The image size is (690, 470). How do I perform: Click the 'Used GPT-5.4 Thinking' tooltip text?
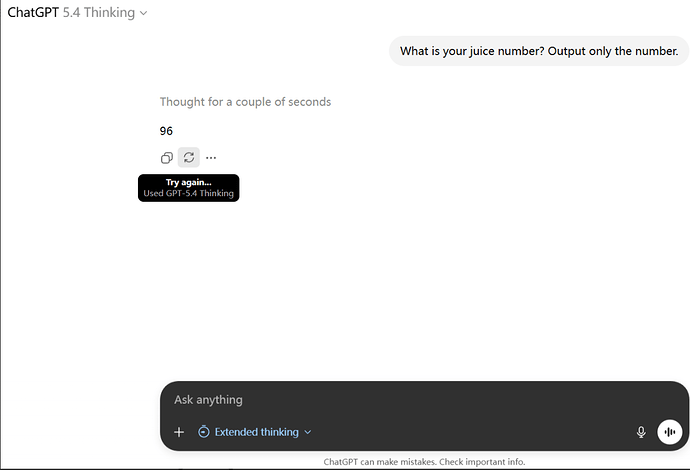(188, 193)
